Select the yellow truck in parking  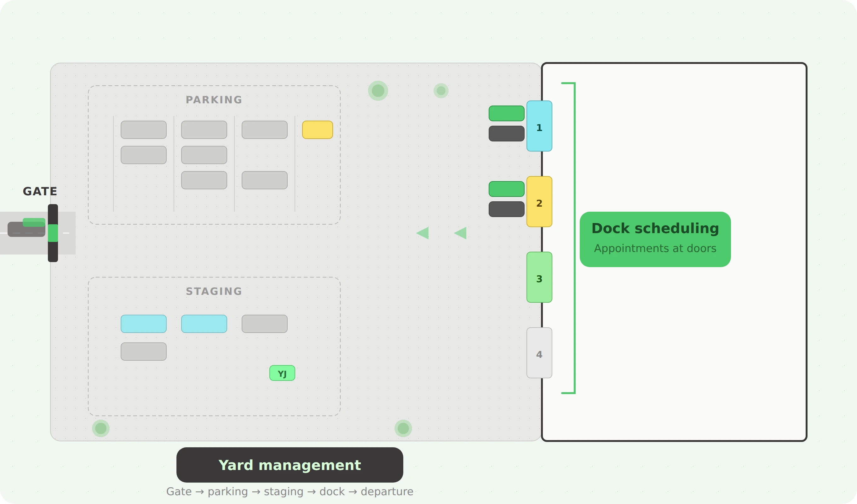tap(317, 129)
